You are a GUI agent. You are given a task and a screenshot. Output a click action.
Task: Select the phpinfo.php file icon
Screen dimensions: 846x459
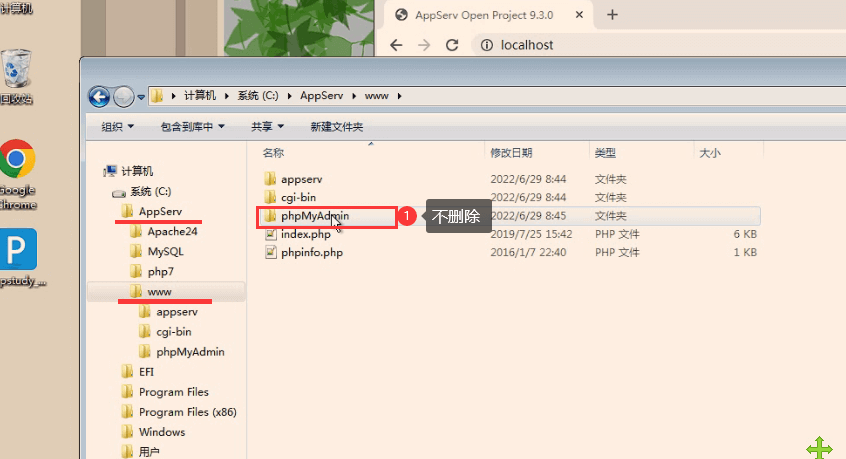[x=270, y=252]
